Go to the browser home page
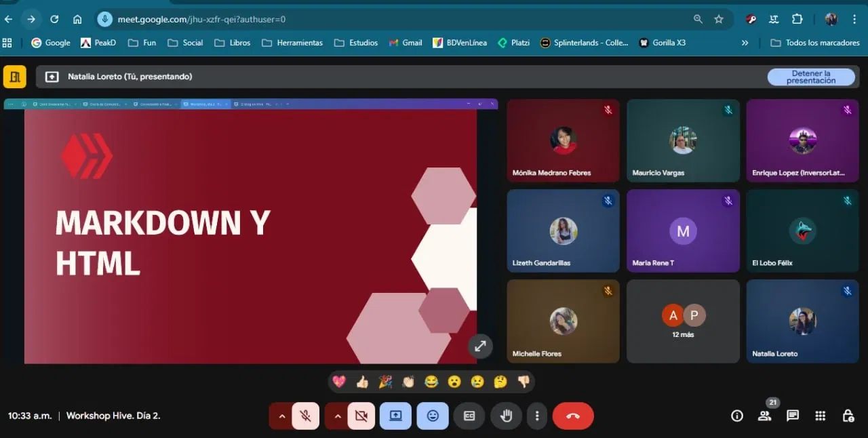This screenshot has width=868, height=438. 77,19
